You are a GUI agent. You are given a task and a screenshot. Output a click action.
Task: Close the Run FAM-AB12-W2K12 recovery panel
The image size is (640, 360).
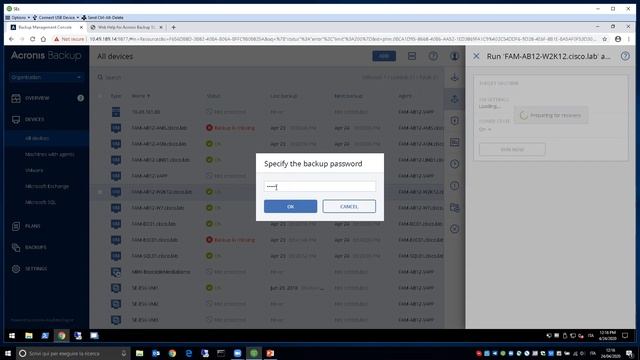(x=476, y=56)
